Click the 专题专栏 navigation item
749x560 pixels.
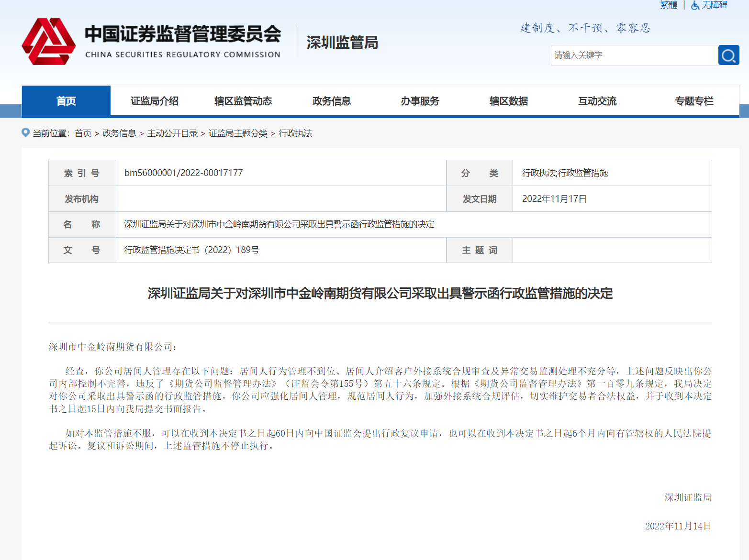(x=694, y=101)
